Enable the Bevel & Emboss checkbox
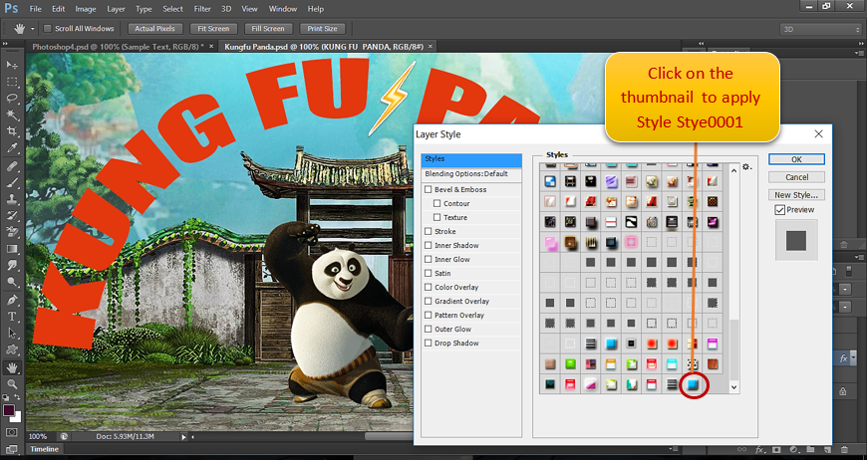Viewport: 868px width, 460px height. (x=428, y=189)
